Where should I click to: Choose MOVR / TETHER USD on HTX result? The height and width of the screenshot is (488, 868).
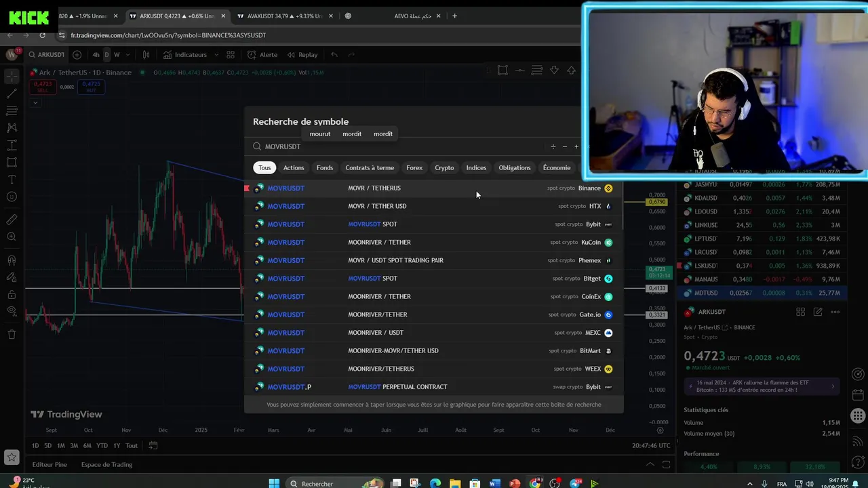click(x=433, y=206)
